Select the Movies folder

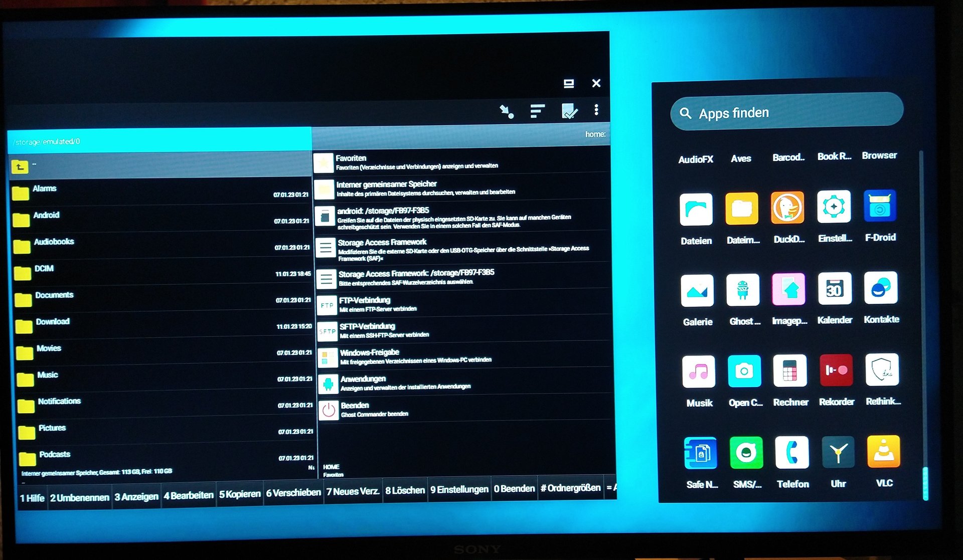[165, 350]
